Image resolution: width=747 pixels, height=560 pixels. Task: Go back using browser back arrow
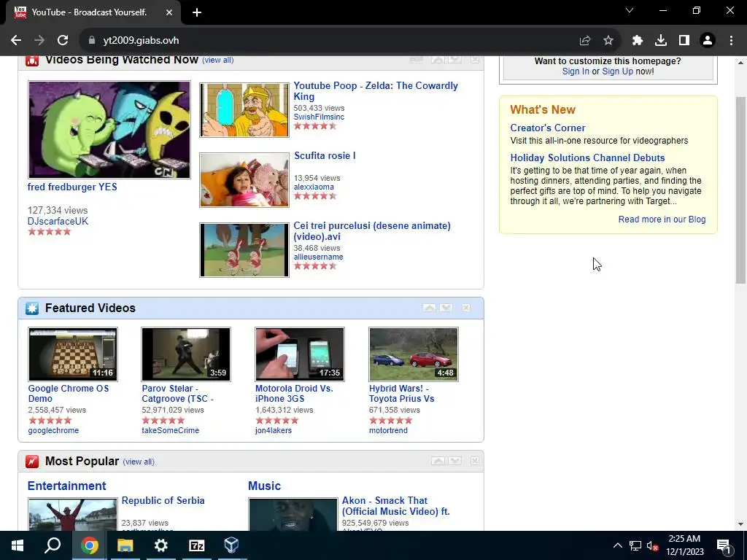click(16, 41)
